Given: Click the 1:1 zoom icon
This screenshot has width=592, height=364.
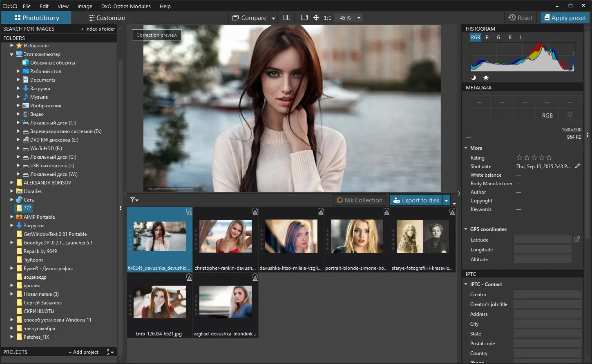Looking at the screenshot, I should point(327,18).
